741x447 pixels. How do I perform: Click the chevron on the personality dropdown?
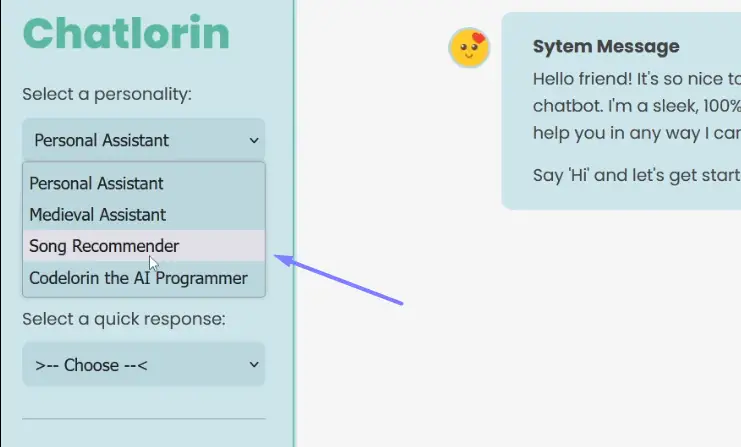pos(254,141)
